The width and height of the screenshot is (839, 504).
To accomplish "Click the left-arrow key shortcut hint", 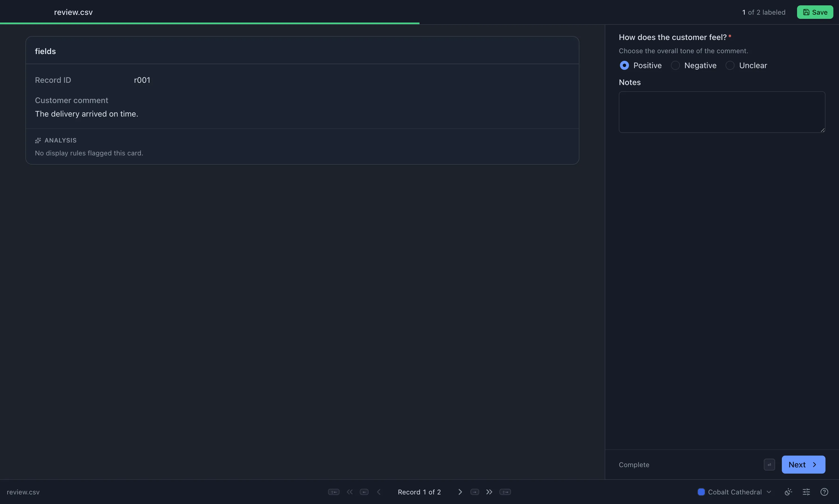I will [364, 492].
